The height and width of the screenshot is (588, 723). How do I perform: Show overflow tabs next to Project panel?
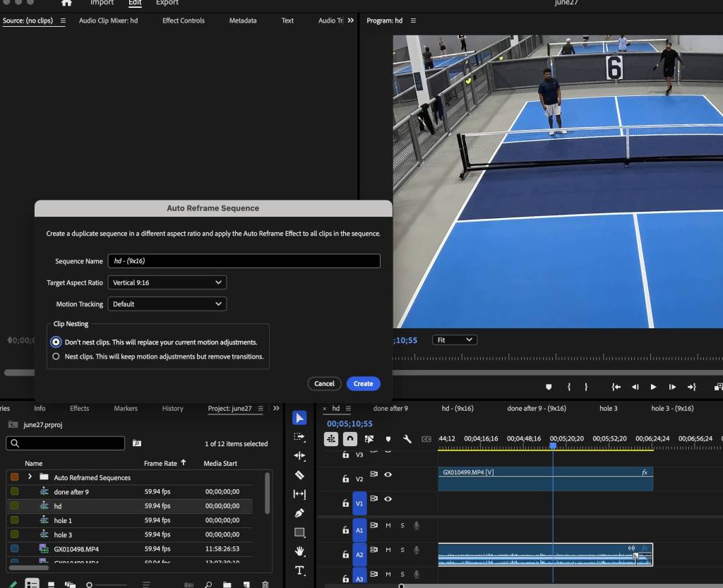[x=276, y=408]
